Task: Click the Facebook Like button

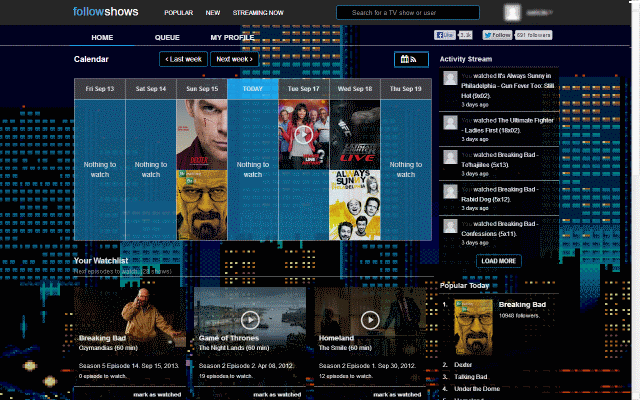Action: coord(444,35)
